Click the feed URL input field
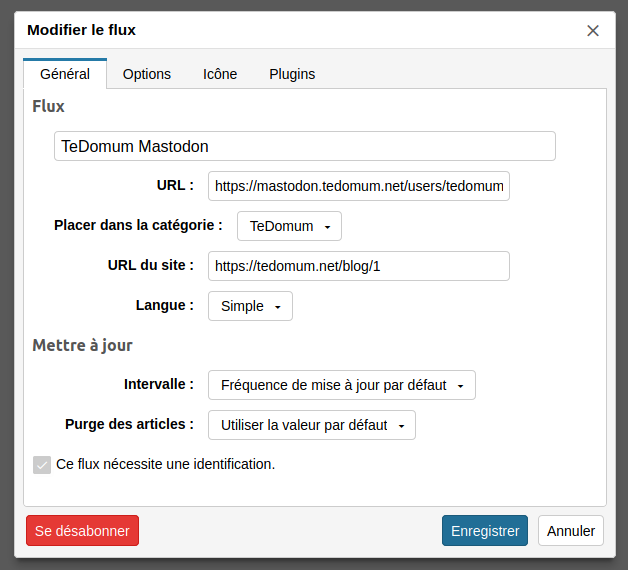 coord(359,186)
